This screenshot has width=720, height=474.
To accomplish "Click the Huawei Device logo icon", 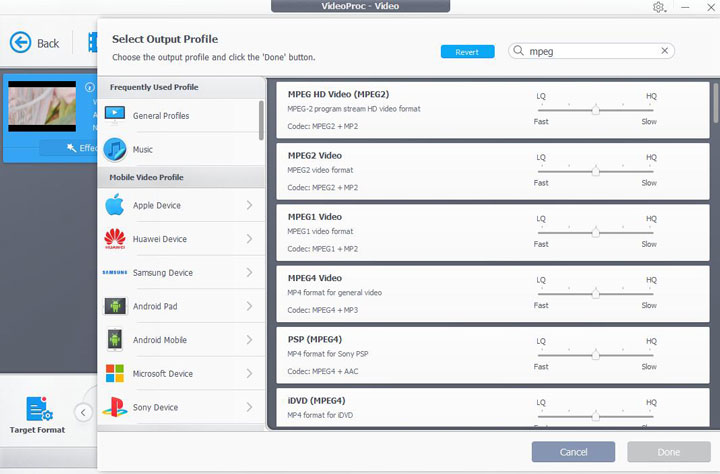I will pos(115,239).
